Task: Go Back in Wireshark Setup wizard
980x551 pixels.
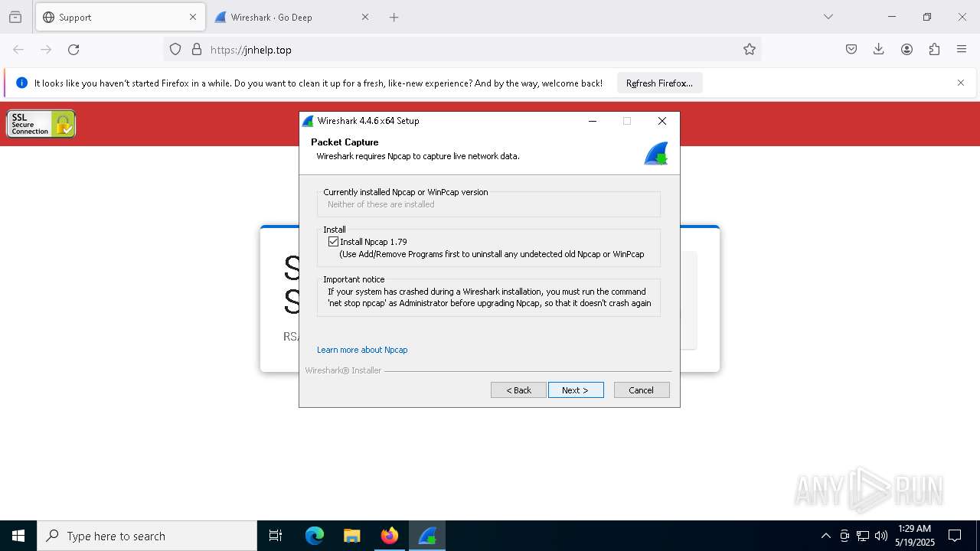Action: tap(518, 390)
